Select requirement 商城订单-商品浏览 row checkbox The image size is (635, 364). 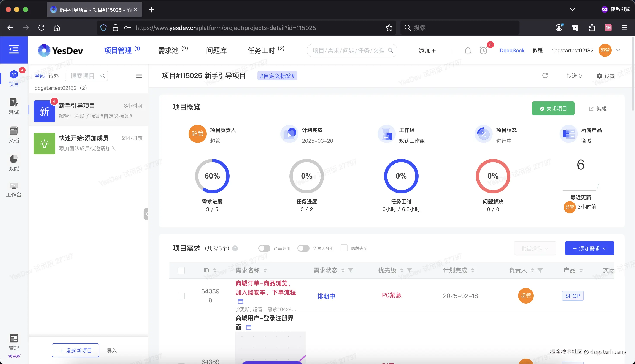(x=181, y=296)
